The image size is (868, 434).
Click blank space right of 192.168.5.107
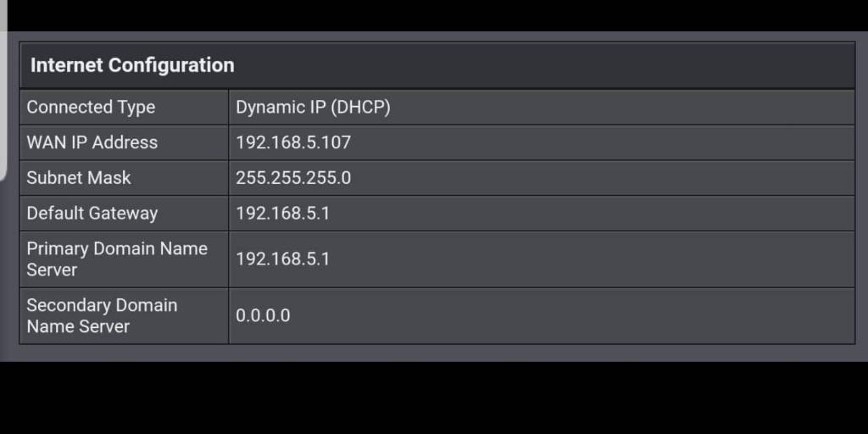593,142
